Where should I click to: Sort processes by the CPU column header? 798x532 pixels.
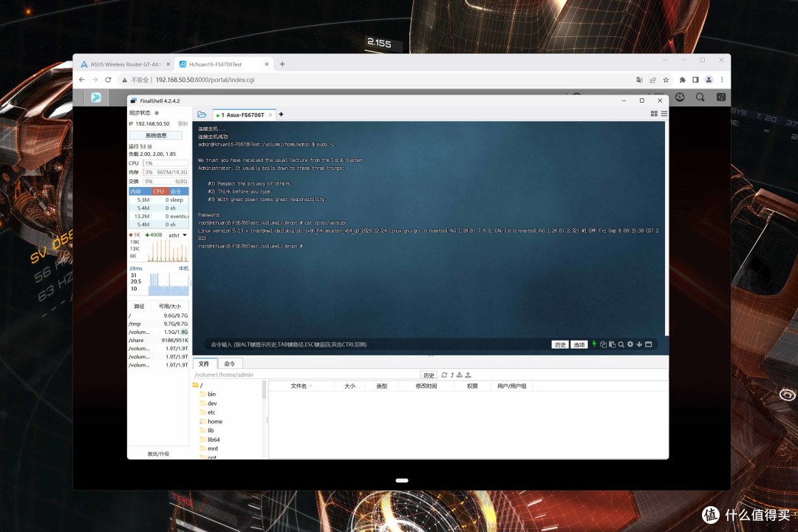[158, 191]
